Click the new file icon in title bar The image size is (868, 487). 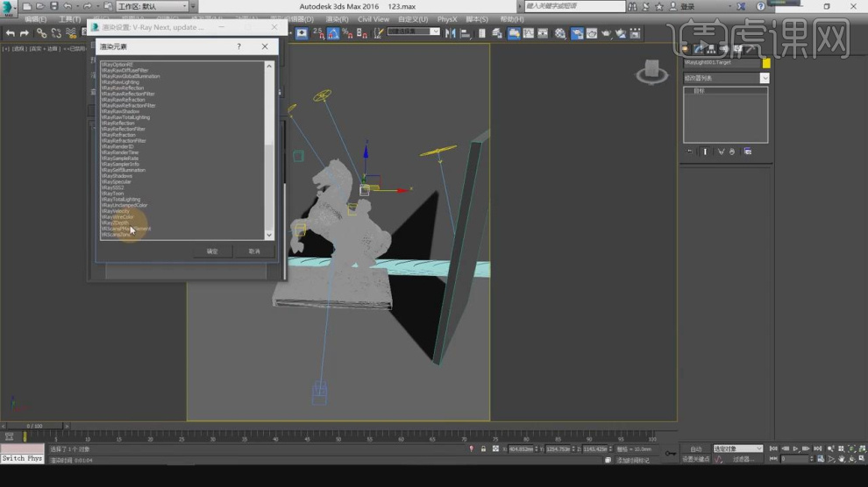point(26,7)
